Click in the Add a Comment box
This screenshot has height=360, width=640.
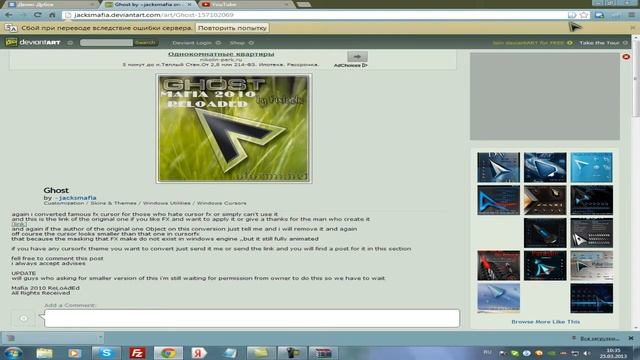(x=252, y=318)
